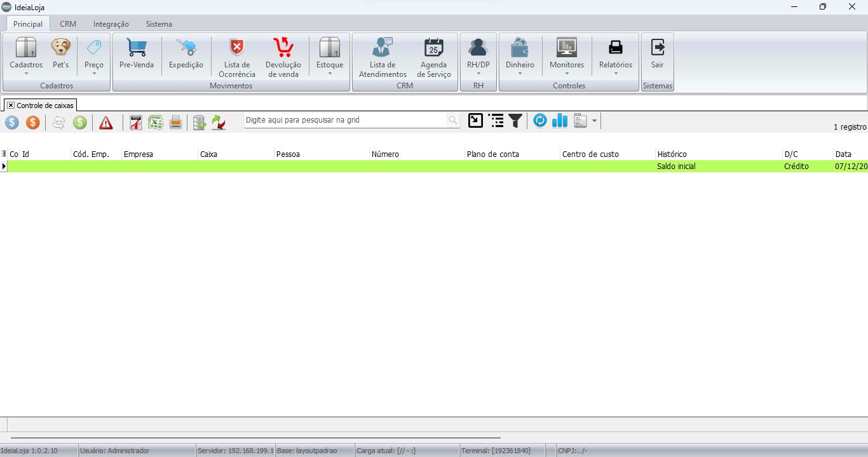This screenshot has height=457, width=868.
Task: Switch to the CRM ribbon tab
Action: pos(68,24)
